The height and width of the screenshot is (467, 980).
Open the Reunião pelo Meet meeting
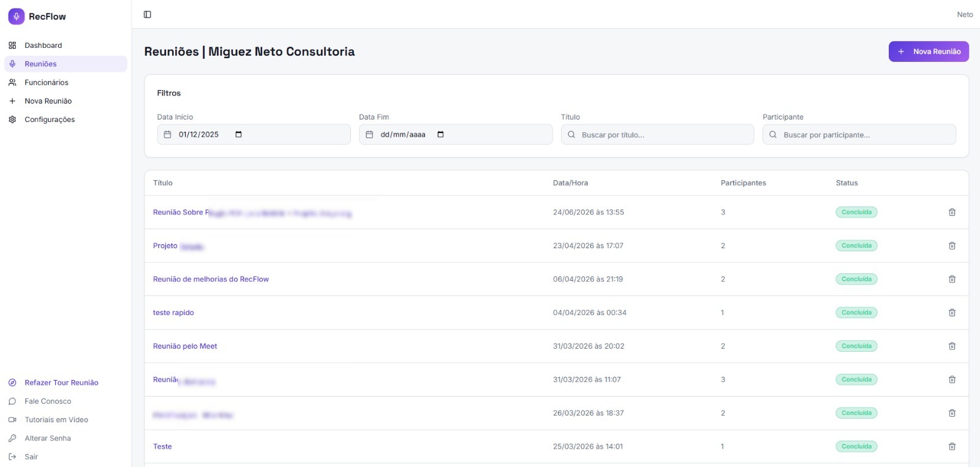tap(185, 346)
